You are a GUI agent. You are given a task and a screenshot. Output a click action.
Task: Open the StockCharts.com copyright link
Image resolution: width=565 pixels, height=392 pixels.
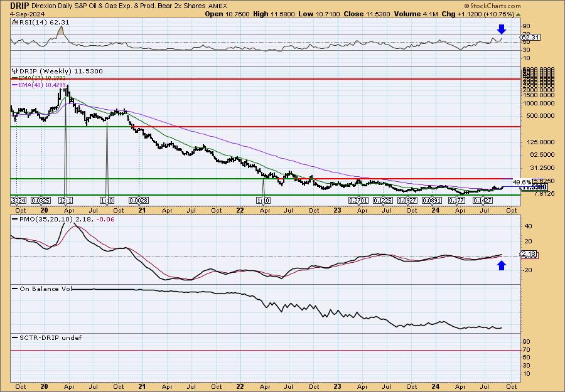(x=492, y=6)
